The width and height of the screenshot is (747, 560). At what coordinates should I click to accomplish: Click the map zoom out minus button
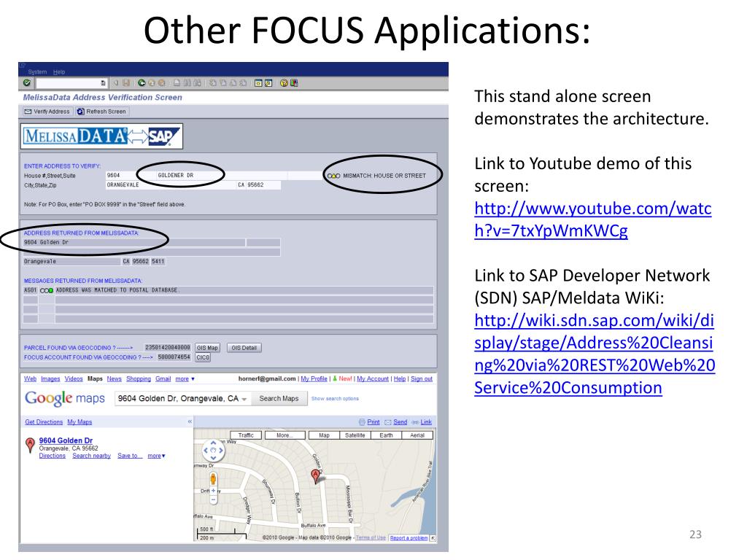pos(214,500)
